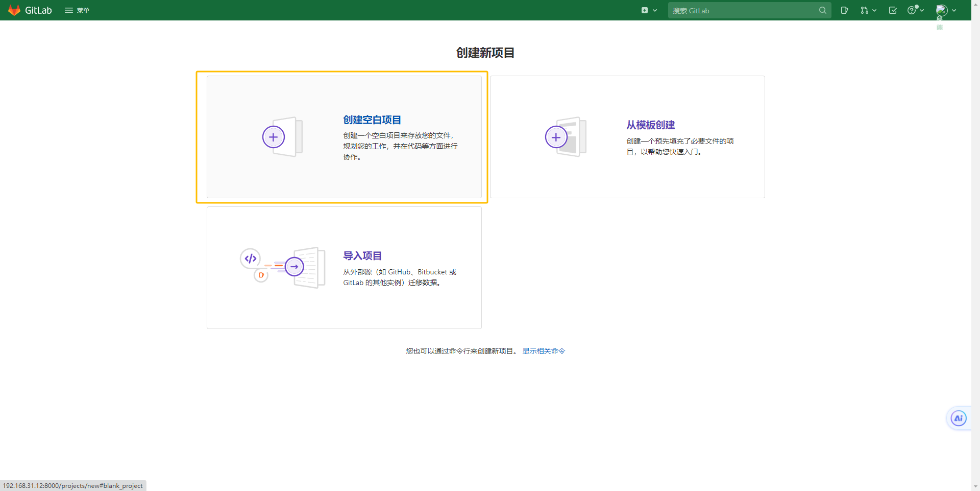Viewport: 980px width, 491px height.
Task: Select the 创建空白项目 heading
Action: (372, 120)
